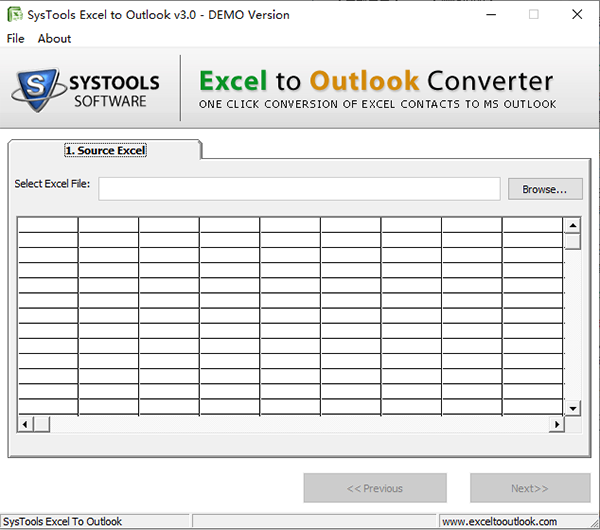Screen dimensions: 600x530
Task: Click the 'Select Excel File:' label
Action: click(x=52, y=184)
